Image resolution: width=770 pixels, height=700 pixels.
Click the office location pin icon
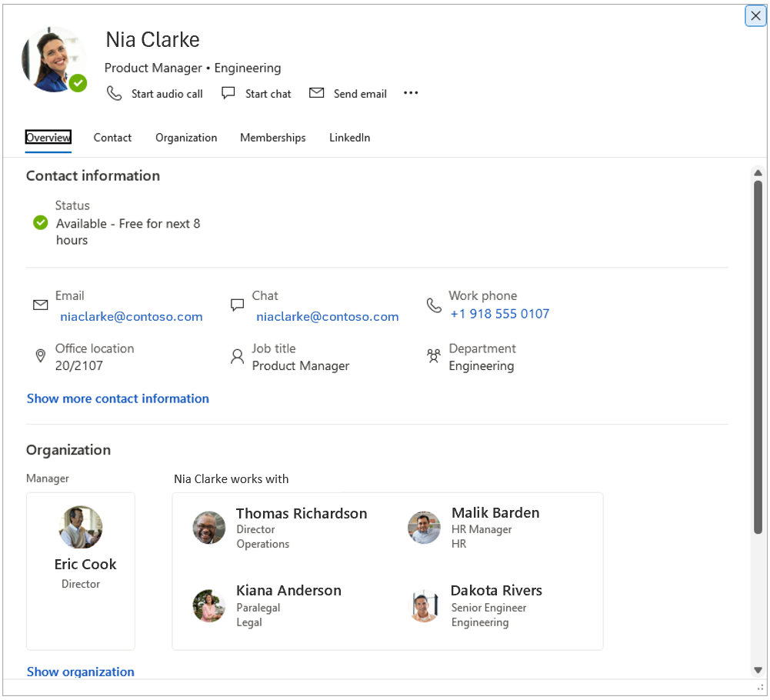[x=41, y=356]
